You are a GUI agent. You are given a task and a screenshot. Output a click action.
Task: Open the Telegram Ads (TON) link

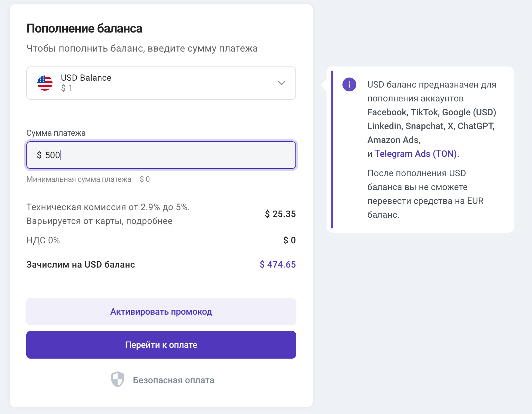point(416,154)
